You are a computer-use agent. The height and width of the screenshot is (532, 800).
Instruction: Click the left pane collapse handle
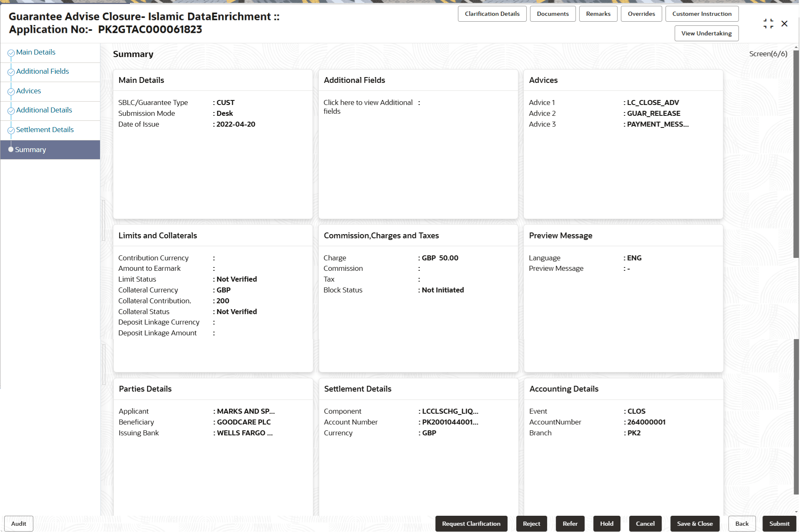coord(103,221)
